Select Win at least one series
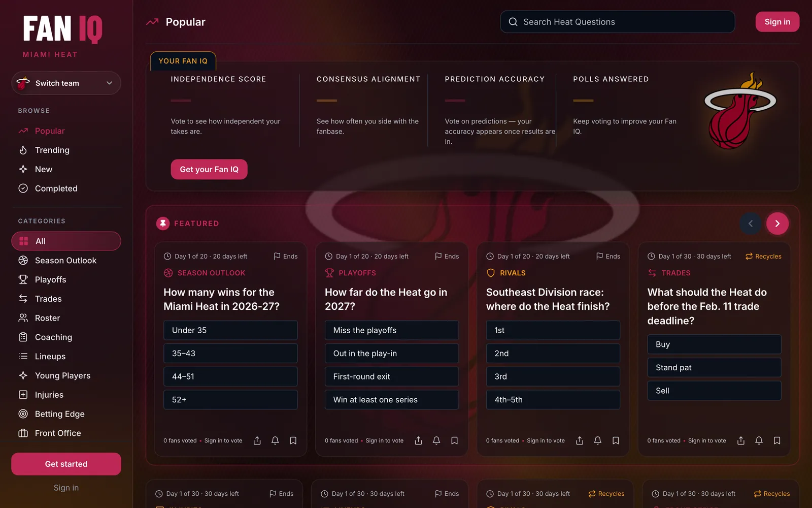 pyautogui.click(x=392, y=400)
